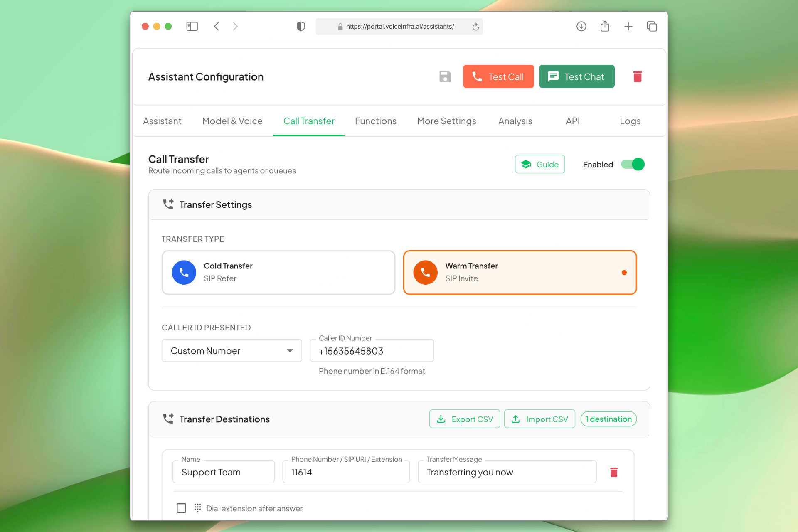The width and height of the screenshot is (798, 532).
Task: Click the Route incoming calls subtitle text
Action: [222, 170]
